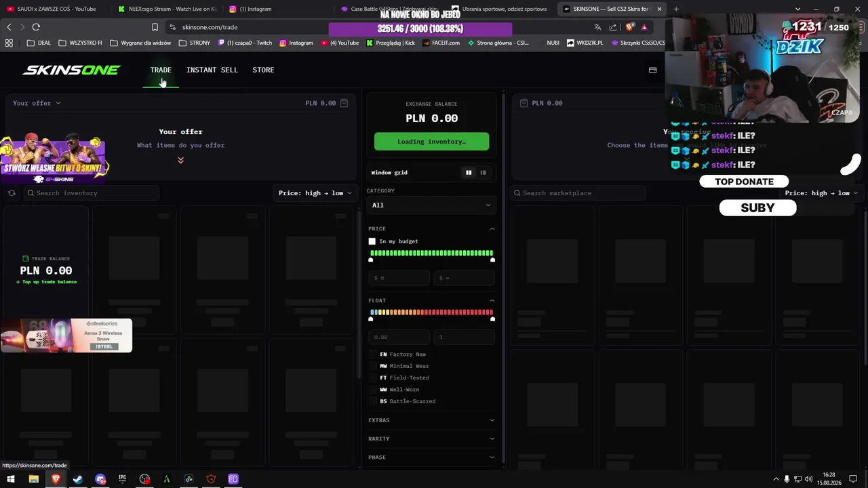Click the offer cart icon beside PLN 0.00
This screenshot has height=488, width=868.
tap(344, 103)
